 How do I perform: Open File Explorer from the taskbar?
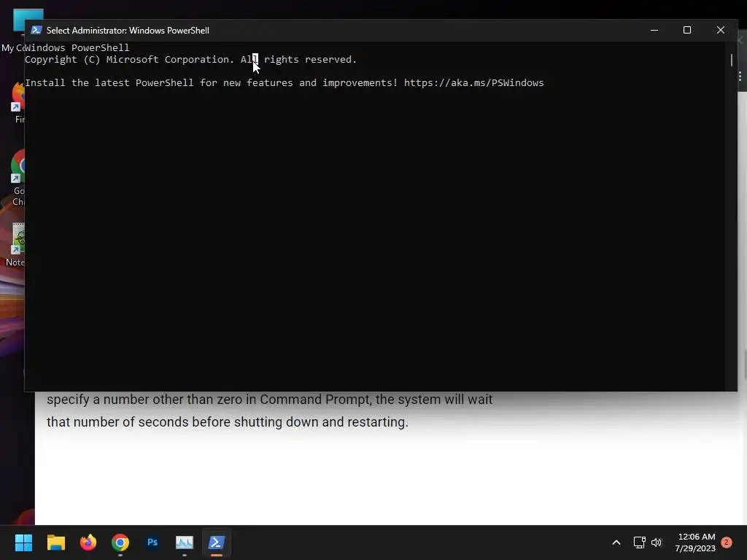tap(55, 542)
